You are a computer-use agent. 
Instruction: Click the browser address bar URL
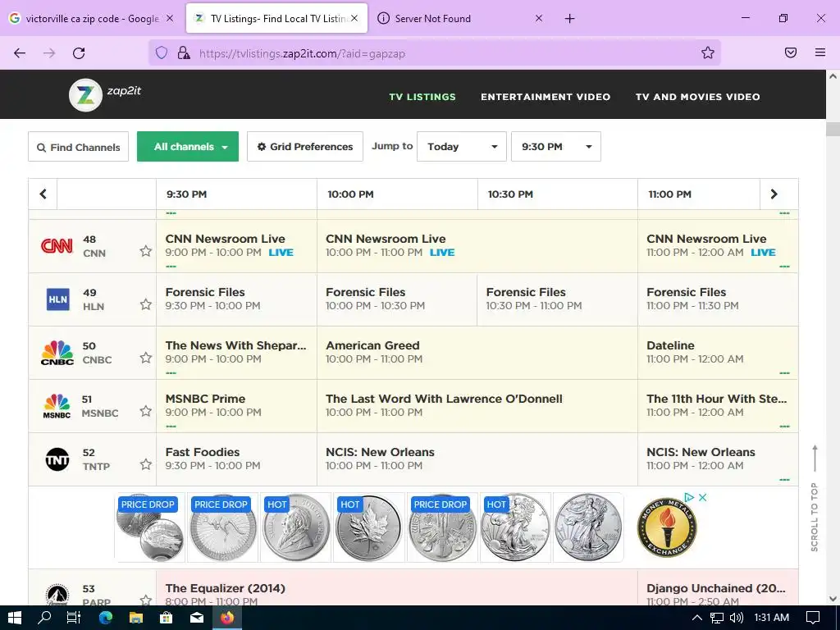point(302,53)
